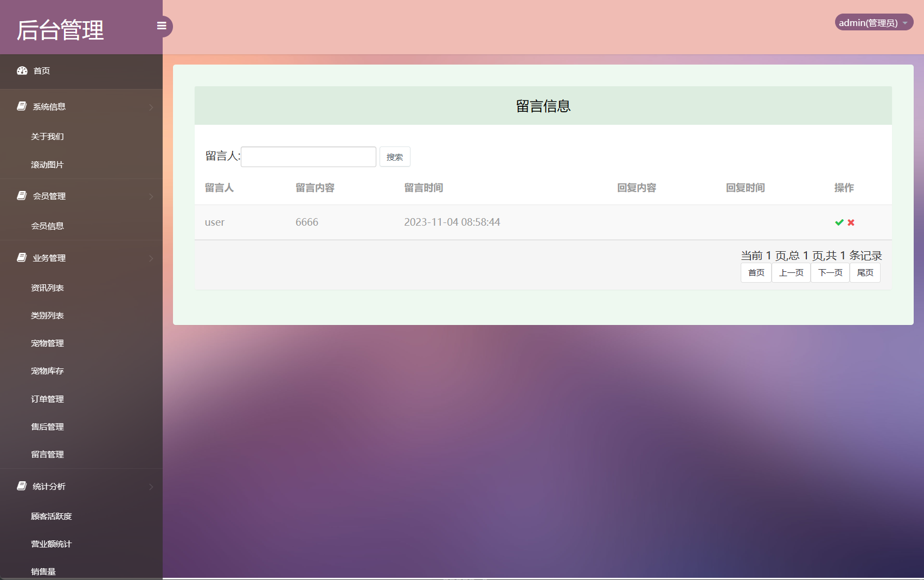Click the book icon next to 业务管理

(x=21, y=258)
